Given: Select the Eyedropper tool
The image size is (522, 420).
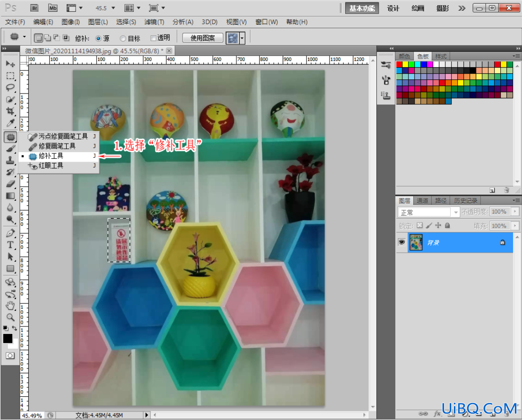Looking at the screenshot, I should coord(10,123).
